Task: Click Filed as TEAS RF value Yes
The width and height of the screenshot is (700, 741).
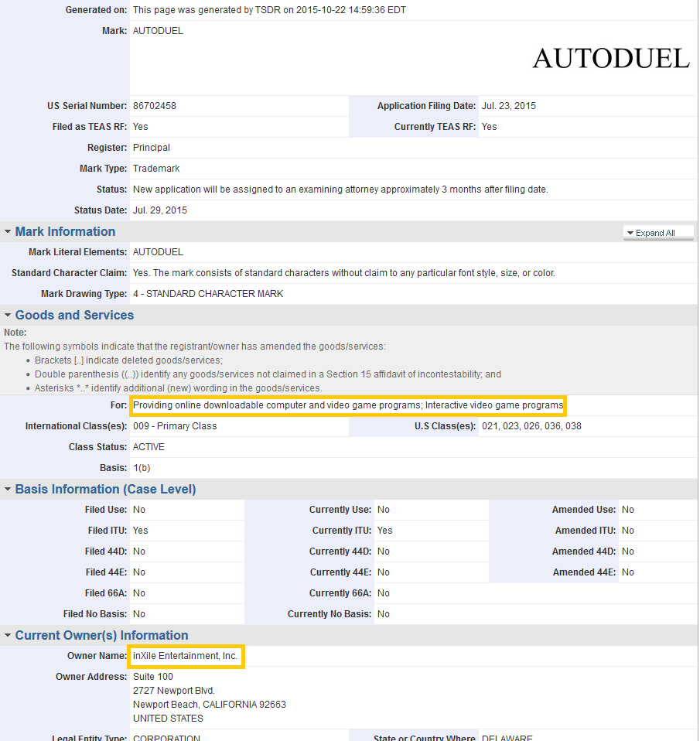Action: pos(140,127)
